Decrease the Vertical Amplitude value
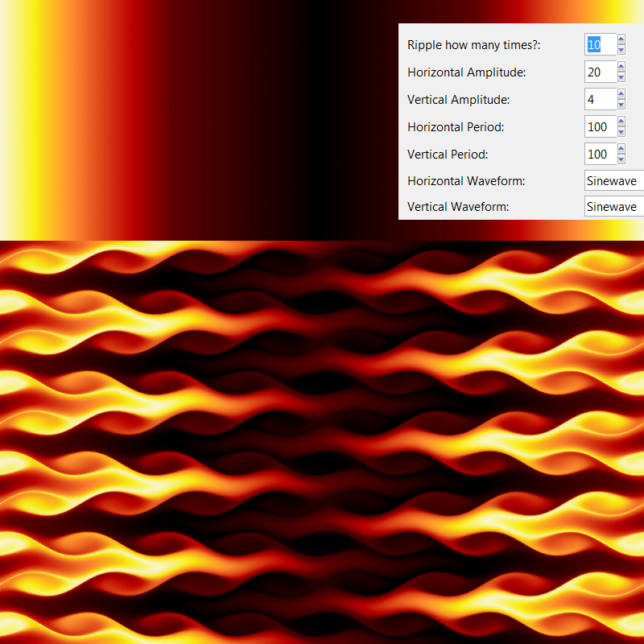644x644 pixels. (621, 105)
